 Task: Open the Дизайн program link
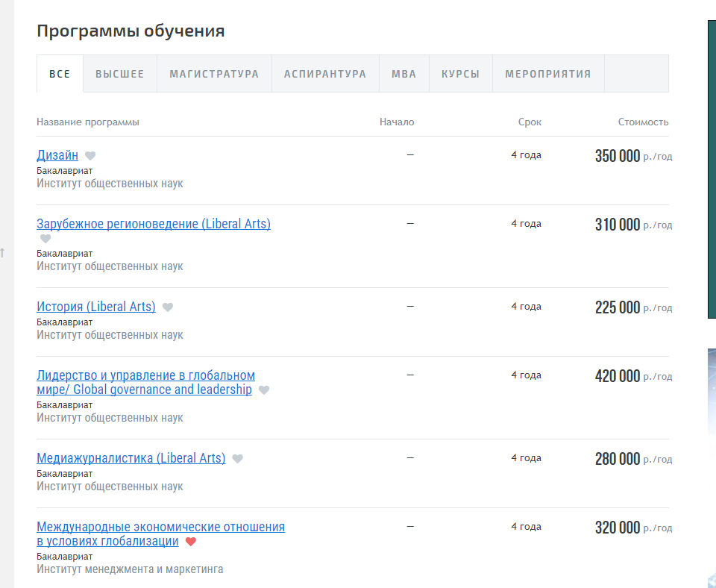(x=57, y=155)
